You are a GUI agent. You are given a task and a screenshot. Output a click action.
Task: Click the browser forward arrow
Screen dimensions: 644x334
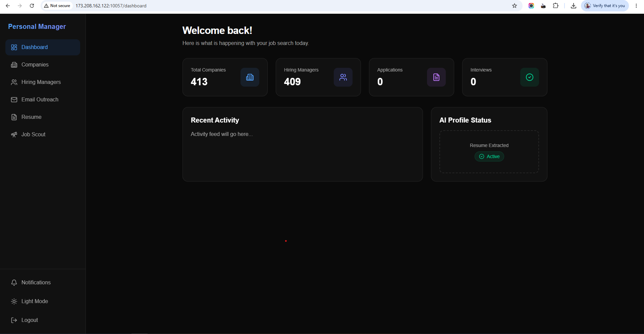20,6
